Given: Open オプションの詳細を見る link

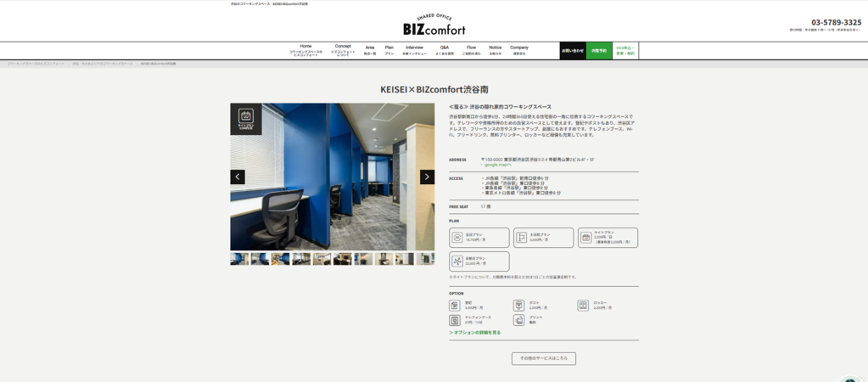Looking at the screenshot, I should coord(475,333).
